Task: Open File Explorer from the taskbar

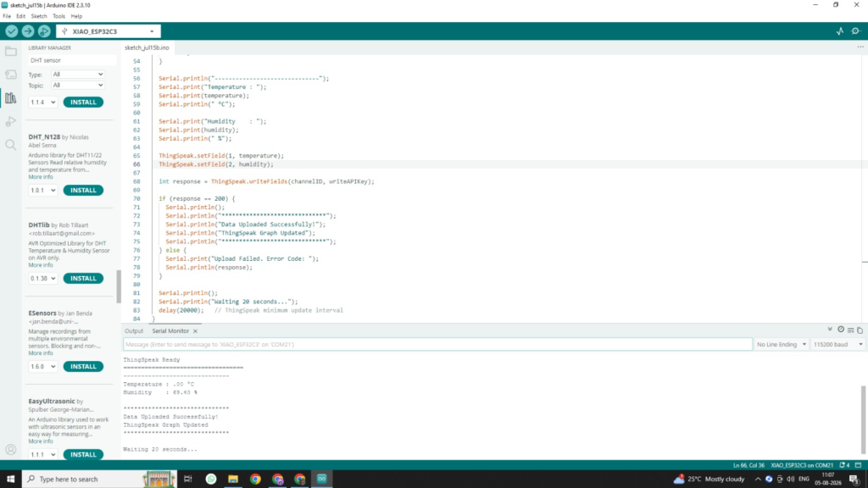Action: click(233, 480)
